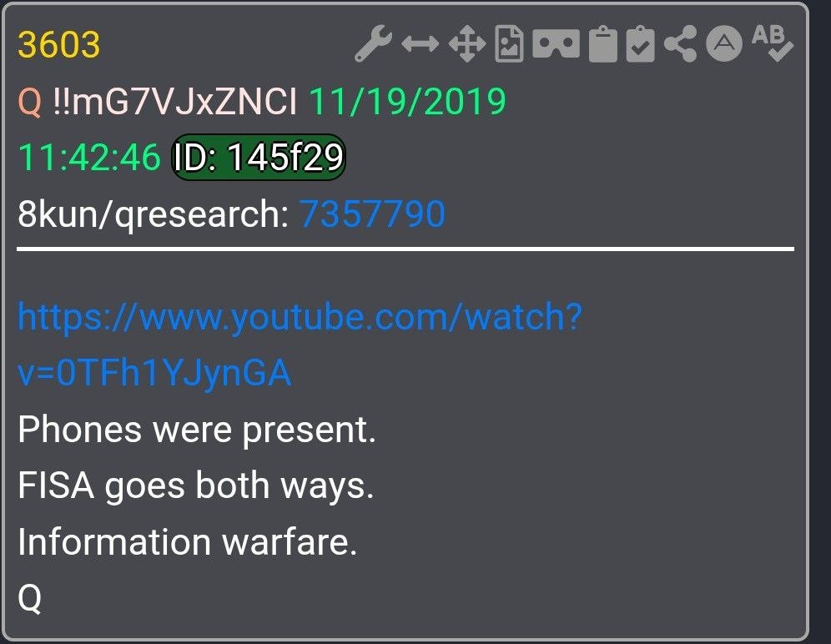Open the image file icon
Image resolution: width=831 pixels, height=644 pixels.
pos(509,43)
